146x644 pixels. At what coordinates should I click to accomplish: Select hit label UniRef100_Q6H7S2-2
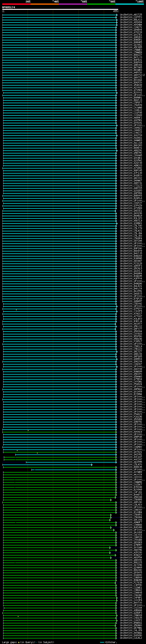132,75
